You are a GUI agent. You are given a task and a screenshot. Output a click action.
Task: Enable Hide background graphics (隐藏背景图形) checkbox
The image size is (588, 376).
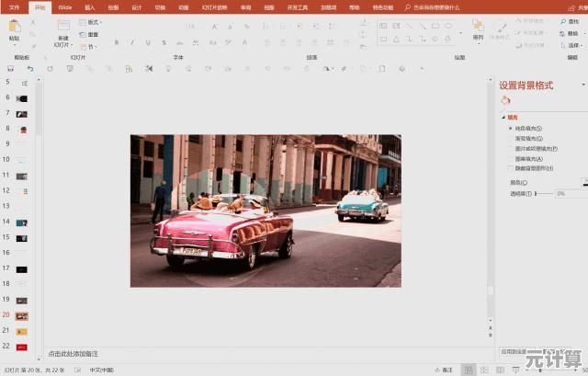[511, 168]
